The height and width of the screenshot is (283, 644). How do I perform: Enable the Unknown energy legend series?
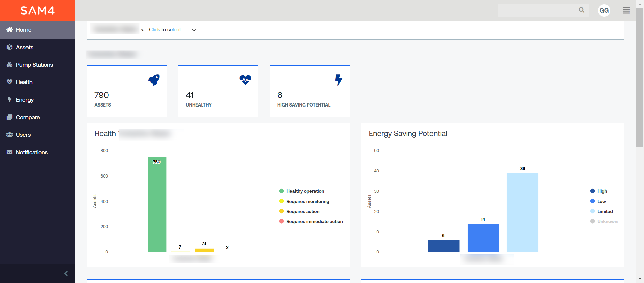(x=607, y=221)
